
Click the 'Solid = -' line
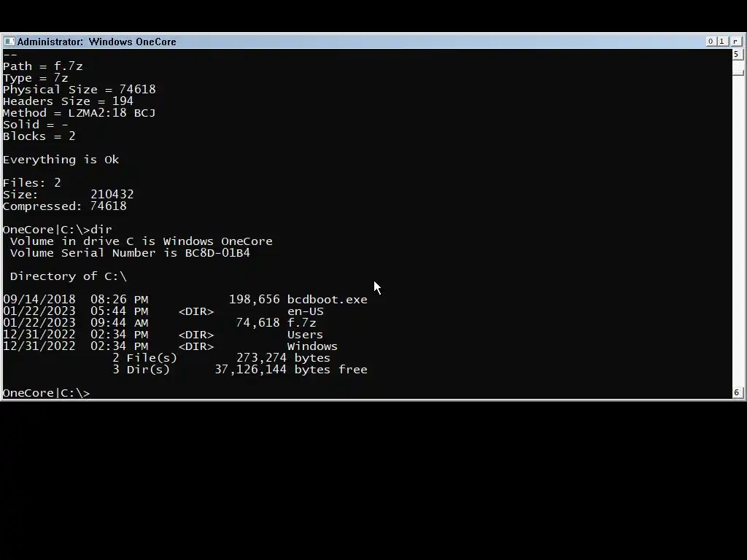(36, 124)
